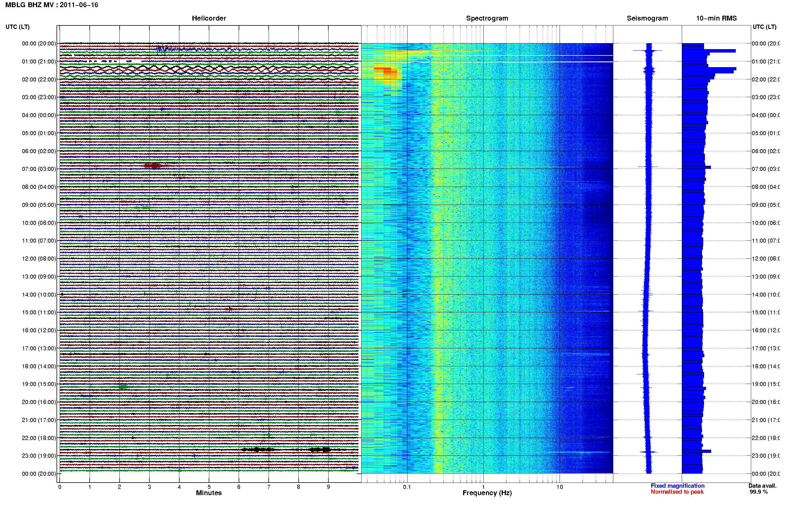Select left-axis time label '05:00 (01:00)'
This screenshot has height=508, width=812.
39,133
